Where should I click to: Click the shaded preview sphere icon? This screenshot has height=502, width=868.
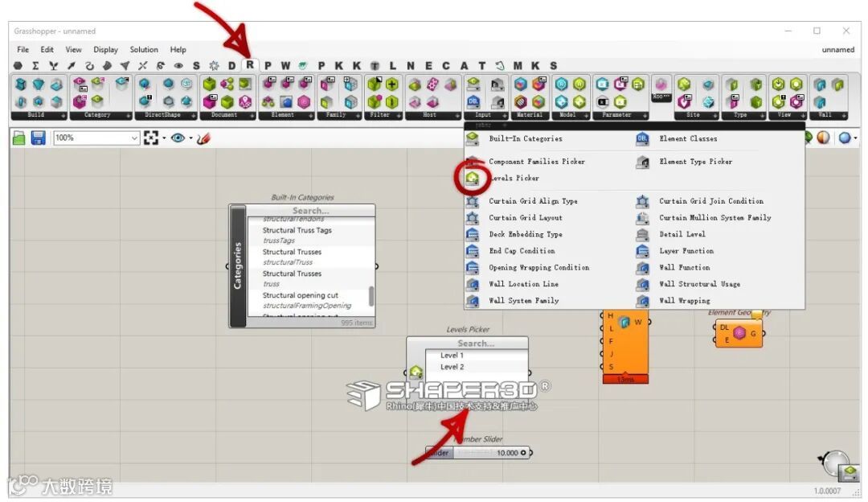tap(823, 138)
